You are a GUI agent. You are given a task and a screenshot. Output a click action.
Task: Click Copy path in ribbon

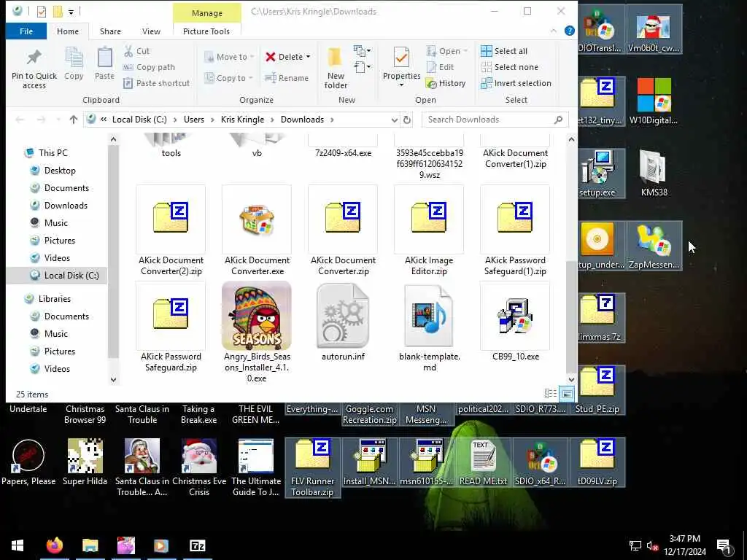(x=149, y=67)
